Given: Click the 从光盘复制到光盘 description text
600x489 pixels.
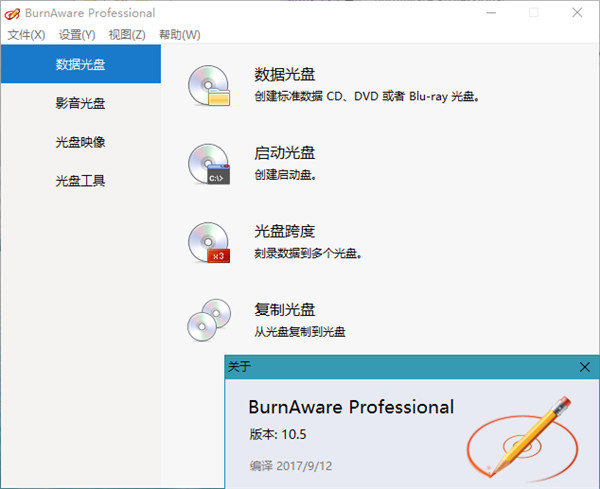Looking at the screenshot, I should coord(300,332).
